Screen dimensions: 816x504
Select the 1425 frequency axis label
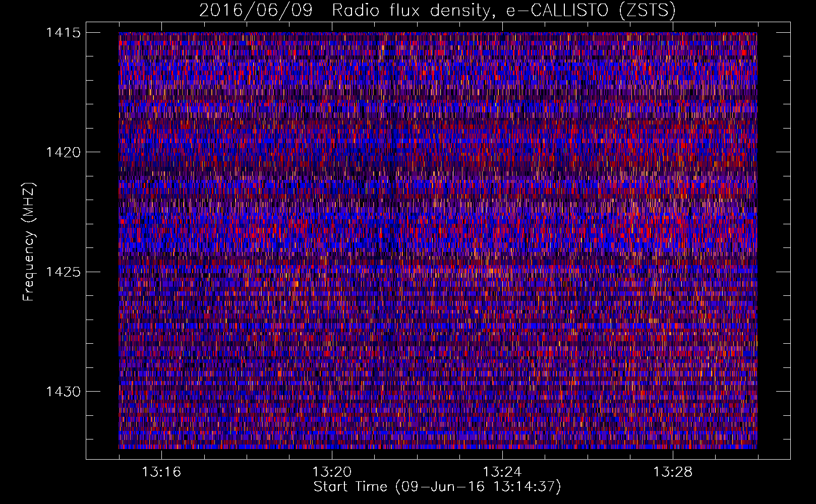click(63, 272)
